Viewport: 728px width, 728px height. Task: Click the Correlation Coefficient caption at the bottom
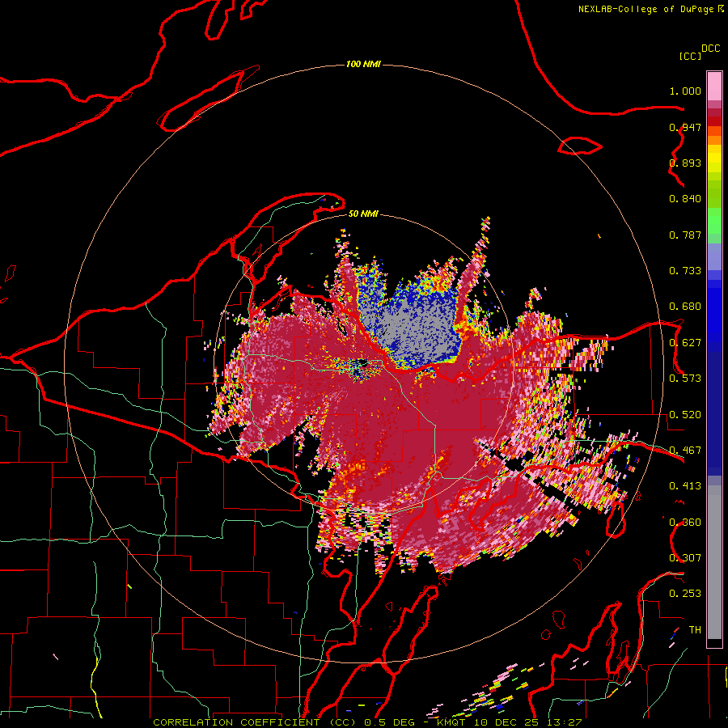367,722
